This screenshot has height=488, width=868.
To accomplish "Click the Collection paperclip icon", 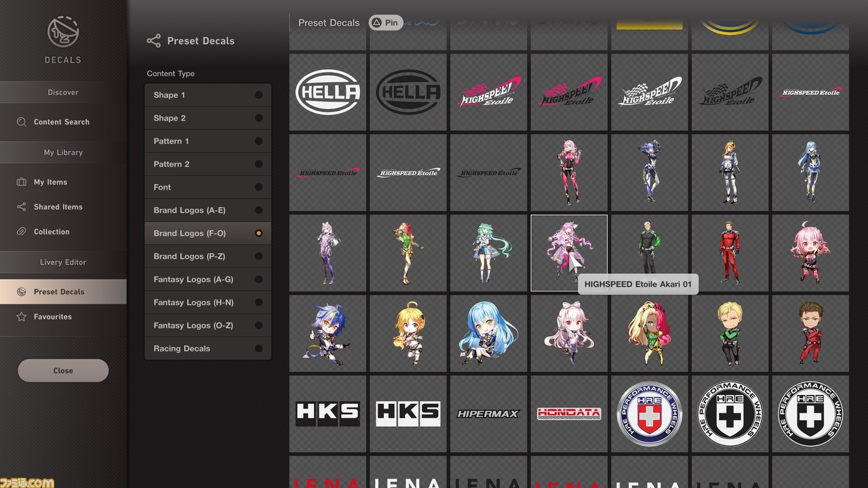I will pyautogui.click(x=21, y=232).
